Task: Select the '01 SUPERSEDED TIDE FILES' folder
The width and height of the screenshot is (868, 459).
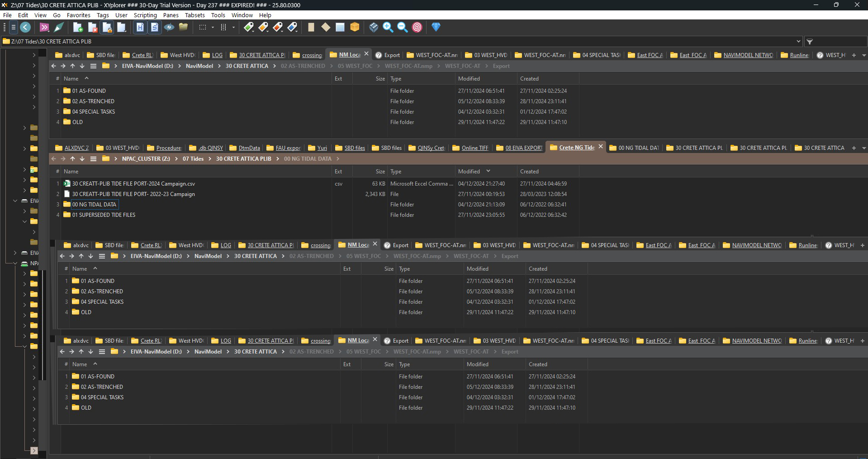Action: 104,215
